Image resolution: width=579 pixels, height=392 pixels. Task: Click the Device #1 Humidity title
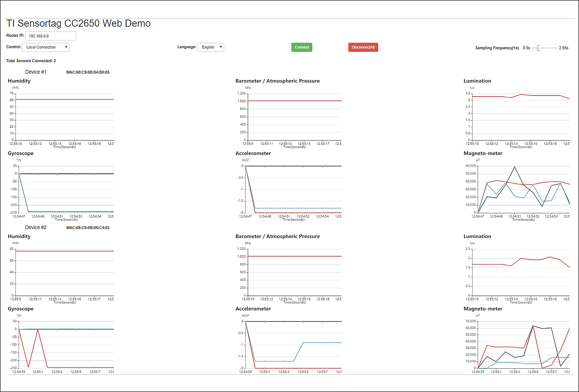pyautogui.click(x=19, y=81)
